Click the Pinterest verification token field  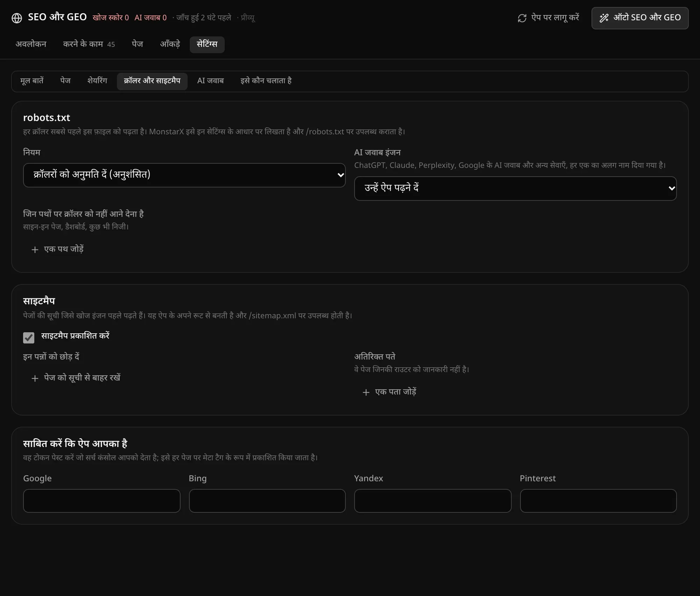coord(598,501)
